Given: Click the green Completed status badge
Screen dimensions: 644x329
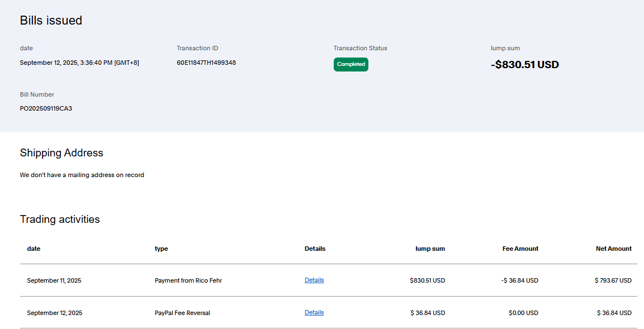Looking at the screenshot, I should (x=351, y=64).
